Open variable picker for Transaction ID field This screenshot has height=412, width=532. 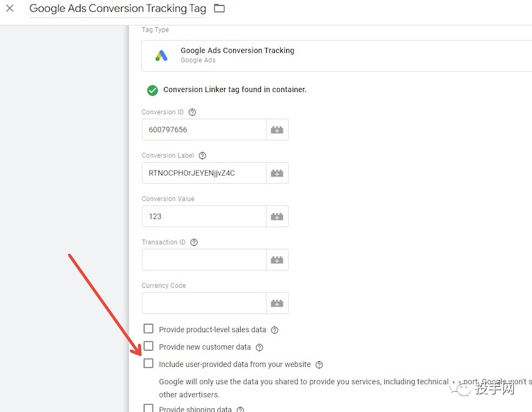(277, 260)
